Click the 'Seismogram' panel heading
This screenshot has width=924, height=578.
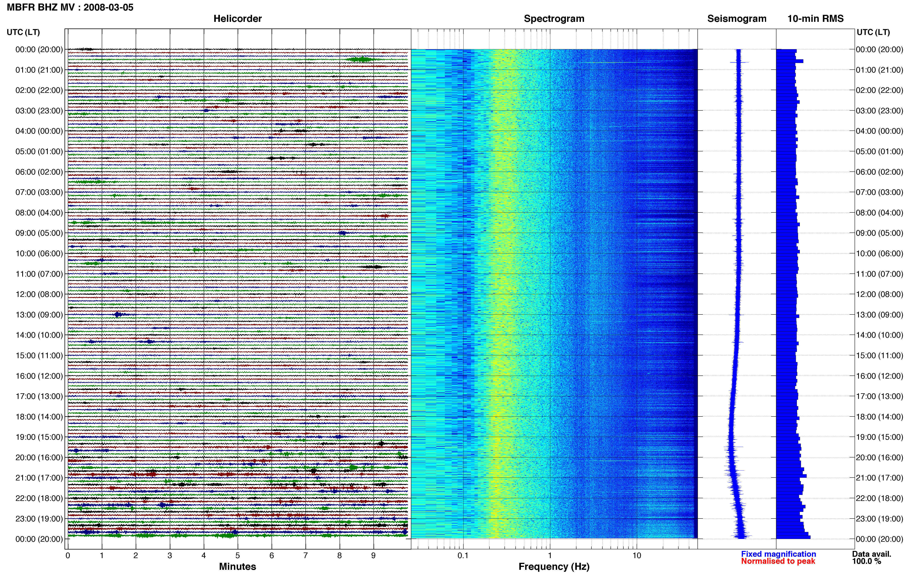[x=737, y=19]
